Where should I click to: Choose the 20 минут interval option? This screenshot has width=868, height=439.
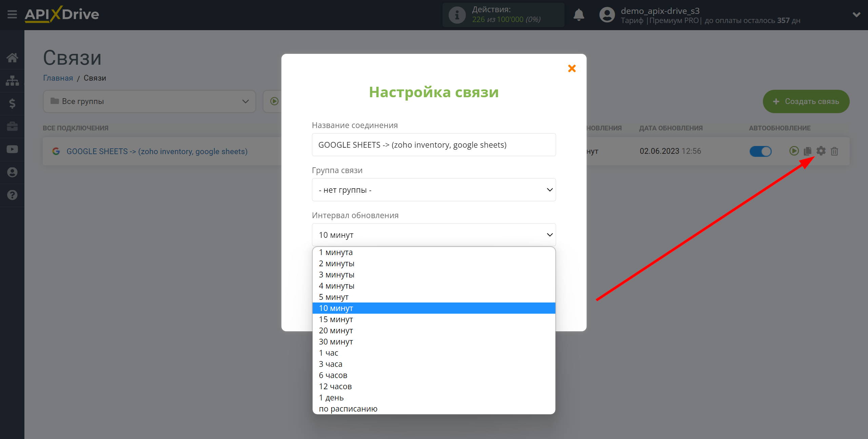pos(434,331)
